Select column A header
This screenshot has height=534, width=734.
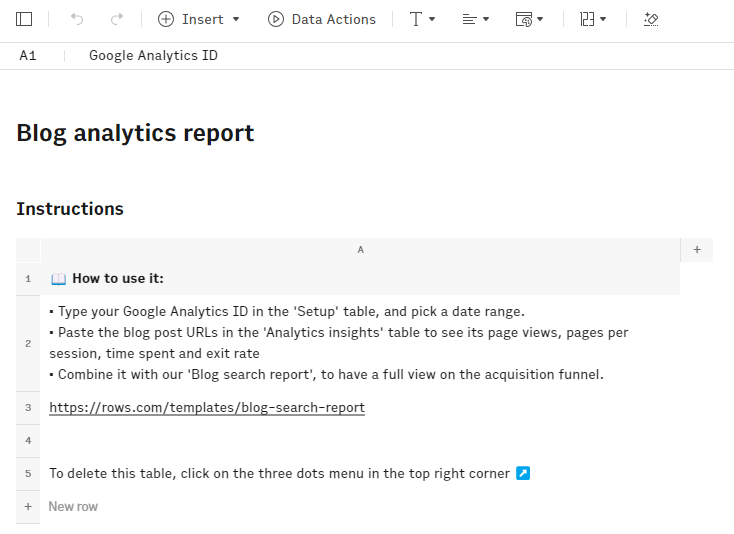[360, 250]
